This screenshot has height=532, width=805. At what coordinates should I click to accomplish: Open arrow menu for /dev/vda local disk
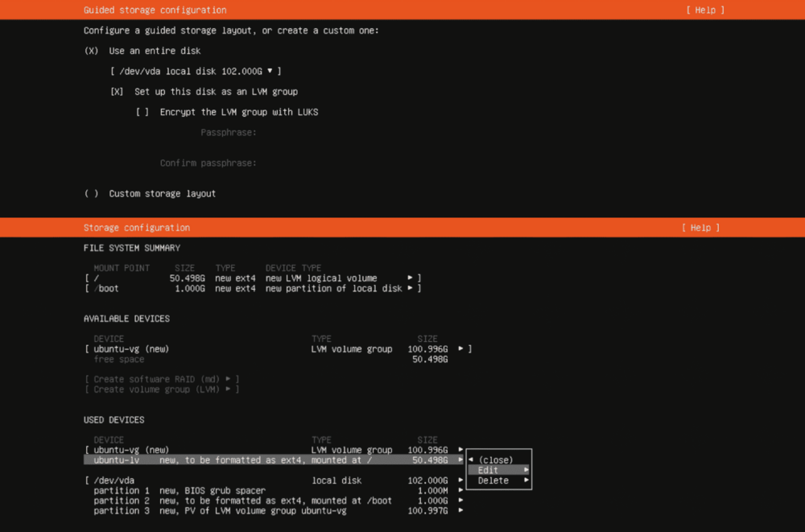pos(460,480)
